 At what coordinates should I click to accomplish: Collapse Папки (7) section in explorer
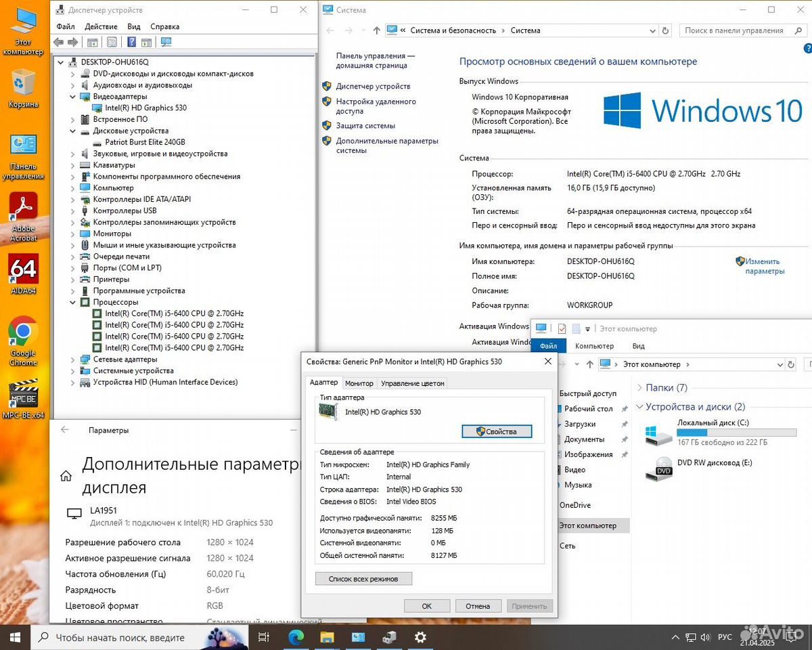[639, 388]
